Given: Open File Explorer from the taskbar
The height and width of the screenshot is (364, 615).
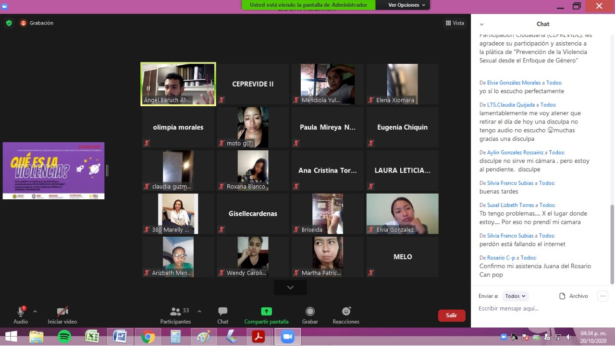Looking at the screenshot, I should pos(37,337).
